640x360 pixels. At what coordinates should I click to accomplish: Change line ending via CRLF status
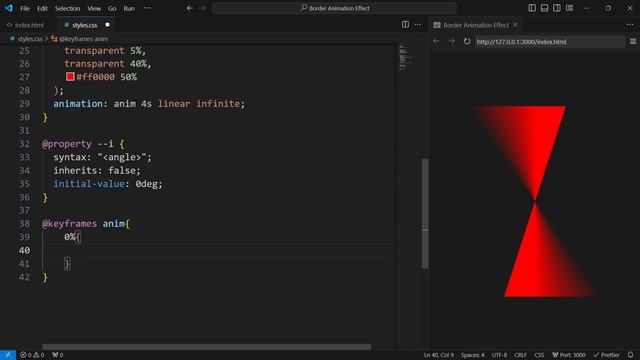pyautogui.click(x=520, y=355)
